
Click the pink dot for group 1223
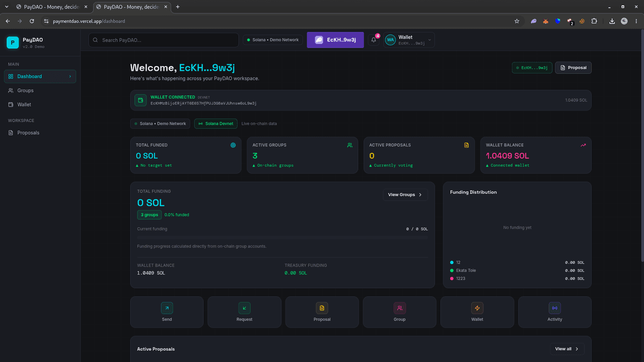tap(452, 278)
